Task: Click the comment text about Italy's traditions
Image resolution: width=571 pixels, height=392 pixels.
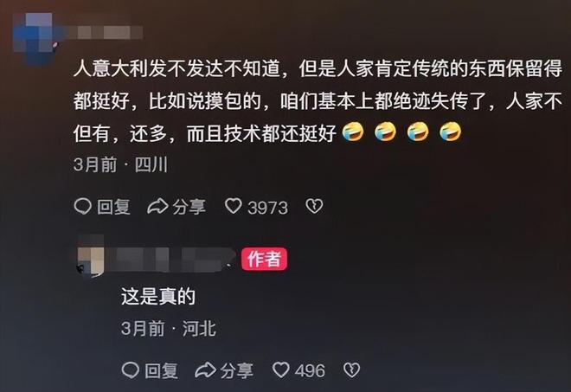Action: pos(318,100)
